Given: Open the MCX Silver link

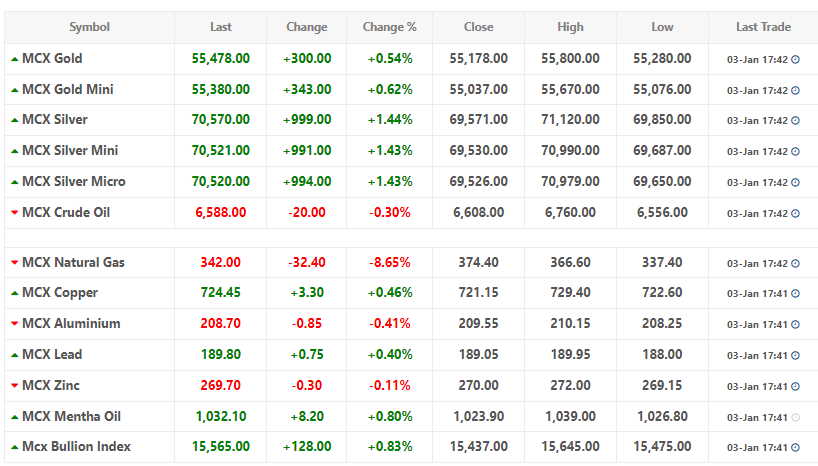Looking at the screenshot, I should 55,120.
